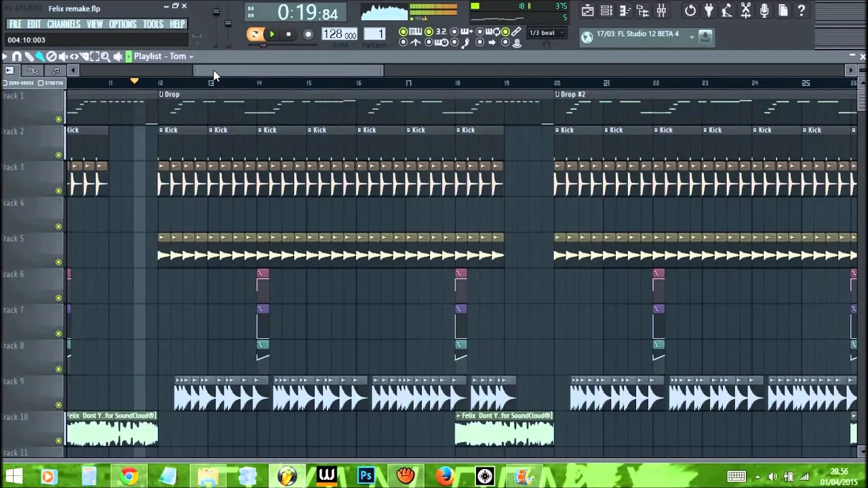Open the Drop pattern clip menu
868x488 pixels.
coord(161,94)
